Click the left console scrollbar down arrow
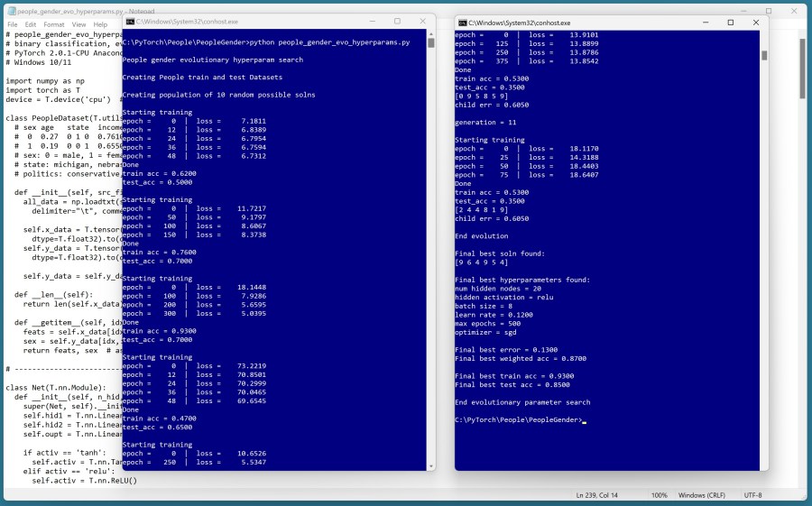Viewport: 812px width, 506px height. click(x=431, y=466)
